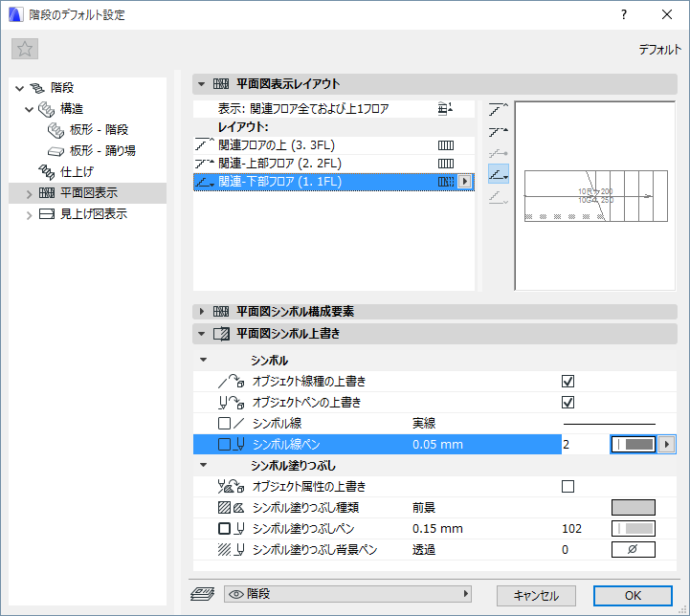Click the シンボル塗りつぶしペン value 102
Image resolution: width=690 pixels, height=616 pixels.
(x=571, y=529)
